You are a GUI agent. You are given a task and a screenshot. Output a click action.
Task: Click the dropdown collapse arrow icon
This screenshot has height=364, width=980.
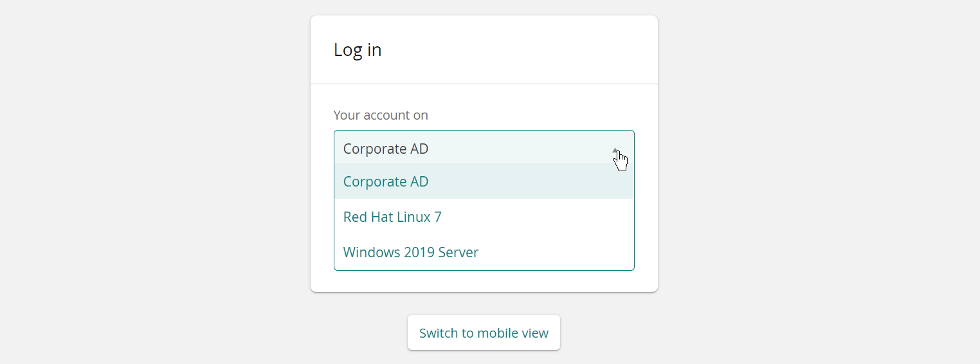615,150
